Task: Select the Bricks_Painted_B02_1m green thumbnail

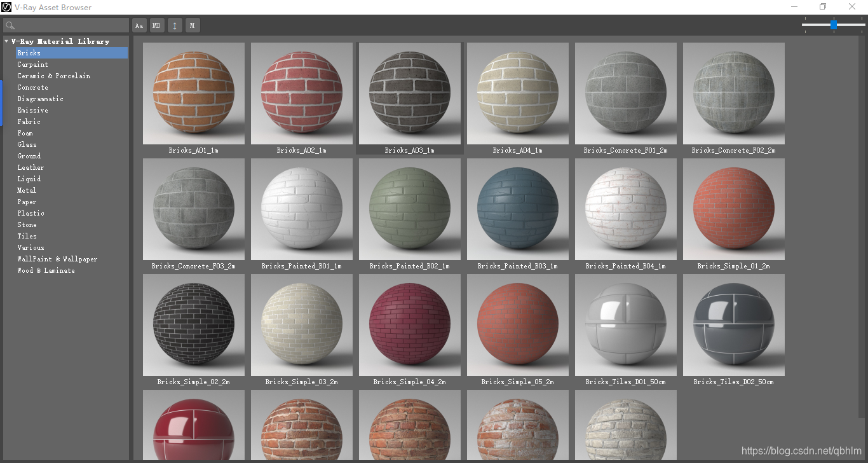Action: pos(410,209)
